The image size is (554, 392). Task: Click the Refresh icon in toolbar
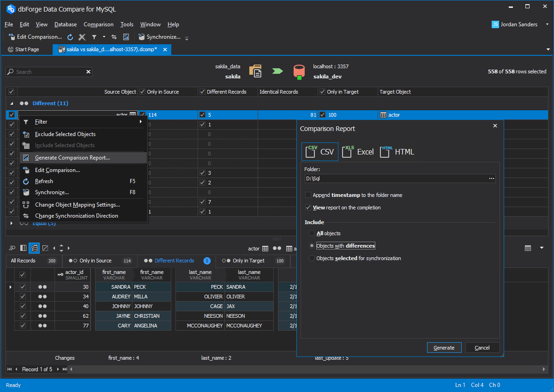pyautogui.click(x=71, y=37)
